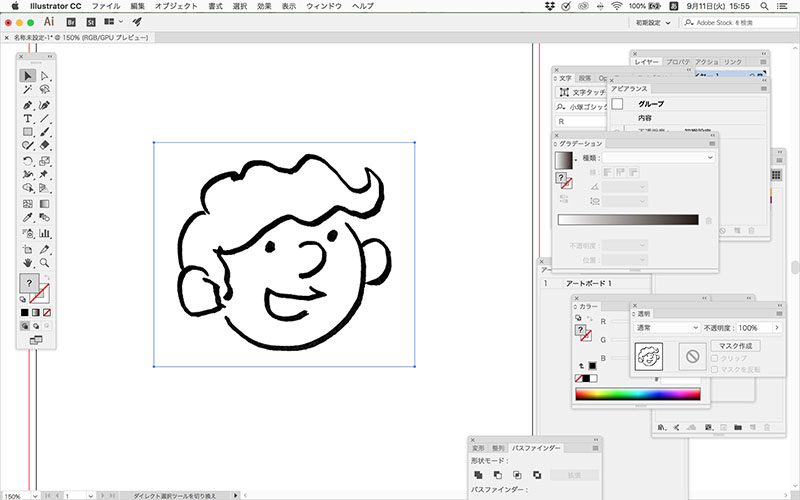Click the GPU performance rocket icon

coord(137,22)
